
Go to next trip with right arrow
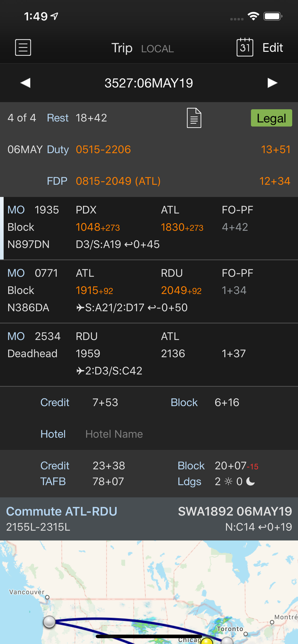[x=272, y=83]
